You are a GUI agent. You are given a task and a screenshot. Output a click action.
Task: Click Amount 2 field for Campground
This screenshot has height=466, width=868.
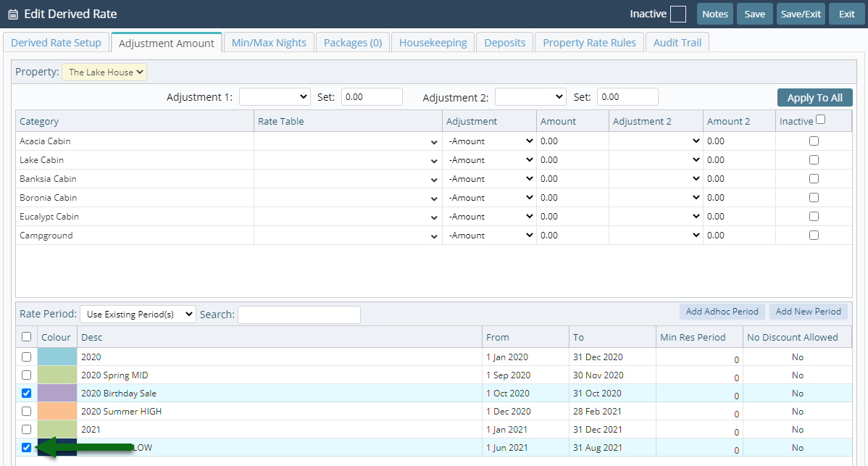pos(739,236)
